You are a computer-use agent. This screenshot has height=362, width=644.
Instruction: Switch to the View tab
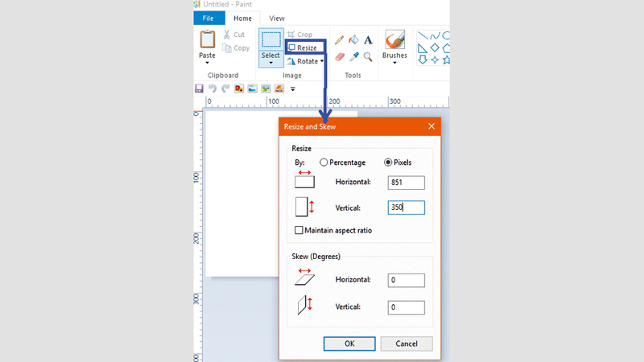point(276,18)
